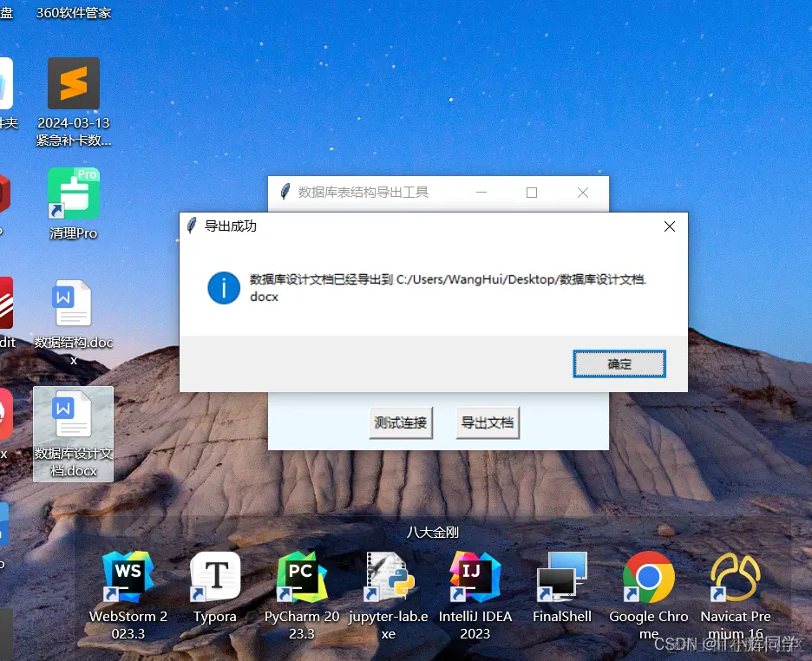Launch WebStorm 2023.3 from the dock

tap(128, 577)
